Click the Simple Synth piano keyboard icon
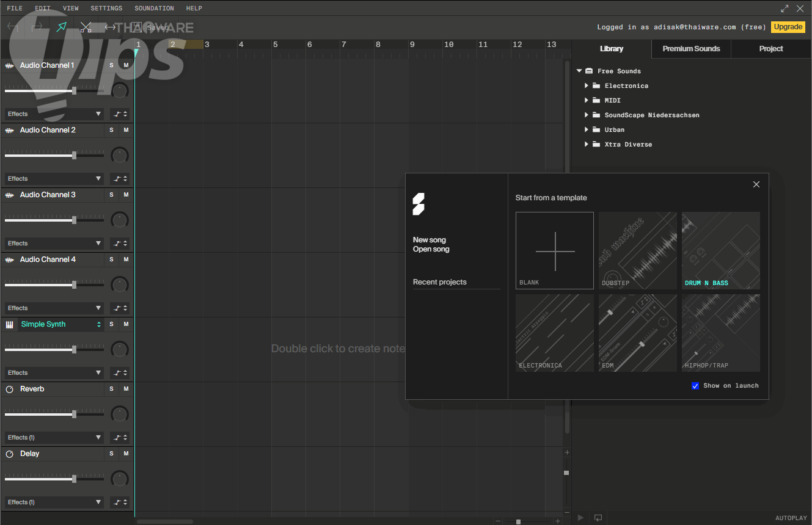Image resolution: width=812 pixels, height=525 pixels. (10, 324)
